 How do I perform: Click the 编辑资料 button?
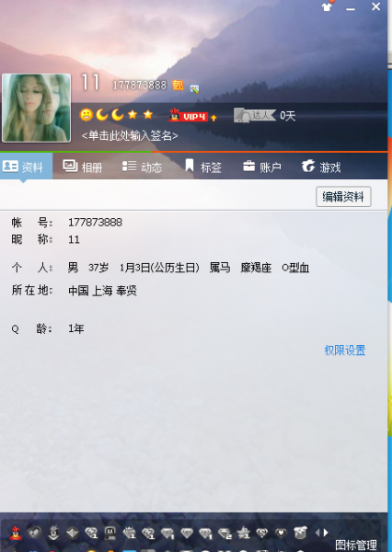(x=343, y=197)
